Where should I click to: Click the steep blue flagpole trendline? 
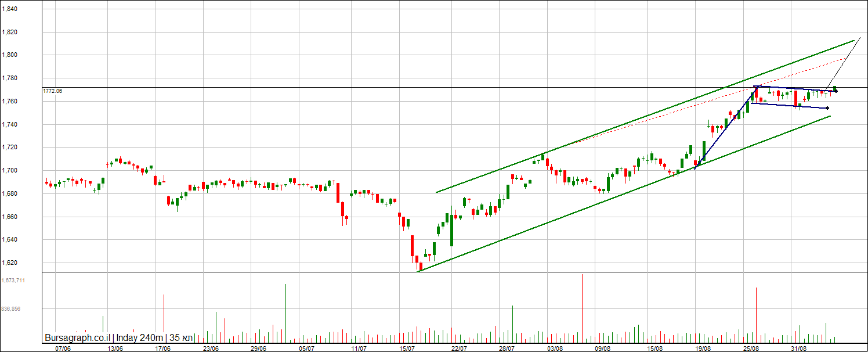[x=725, y=128]
